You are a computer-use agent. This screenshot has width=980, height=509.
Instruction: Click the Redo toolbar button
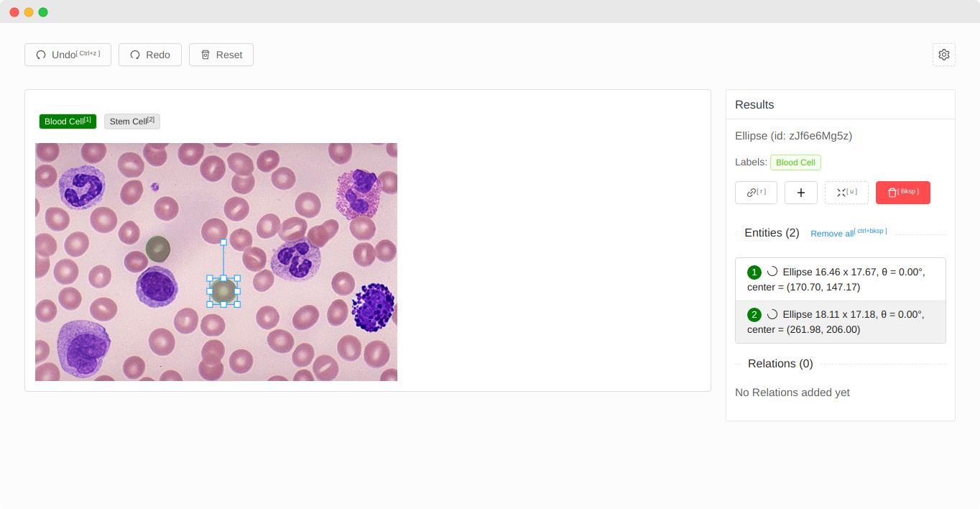(x=149, y=55)
